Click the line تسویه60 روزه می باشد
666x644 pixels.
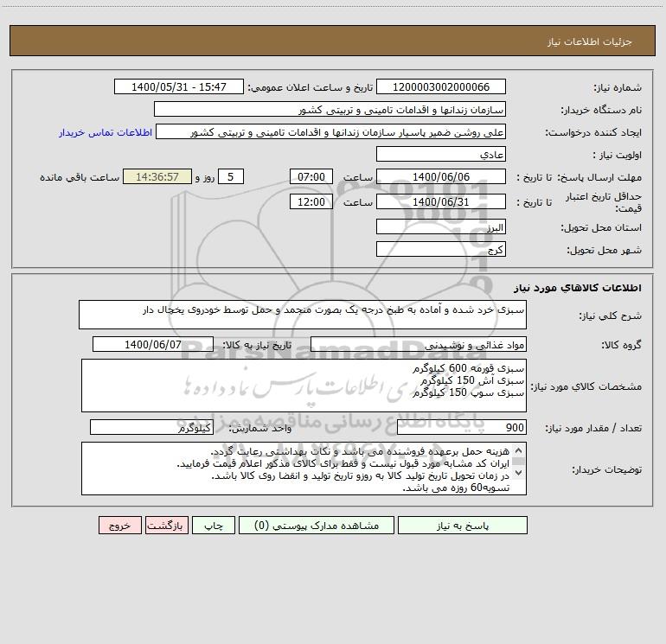[x=456, y=488]
